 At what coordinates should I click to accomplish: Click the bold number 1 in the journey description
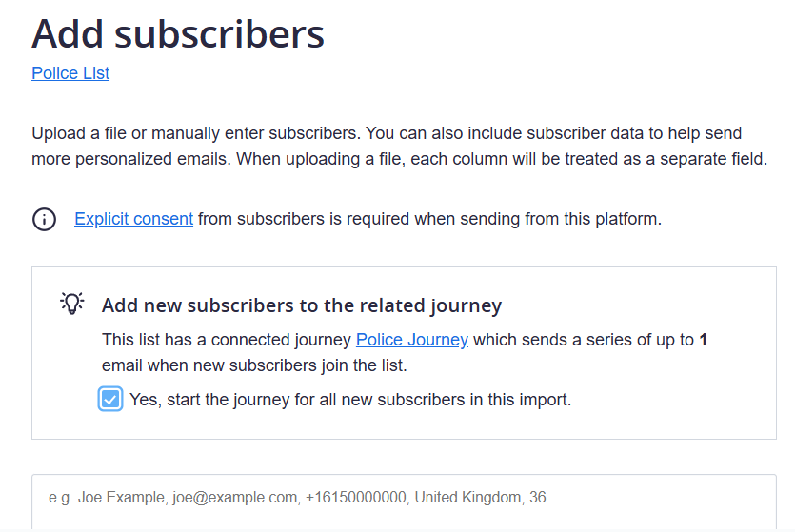(x=703, y=340)
